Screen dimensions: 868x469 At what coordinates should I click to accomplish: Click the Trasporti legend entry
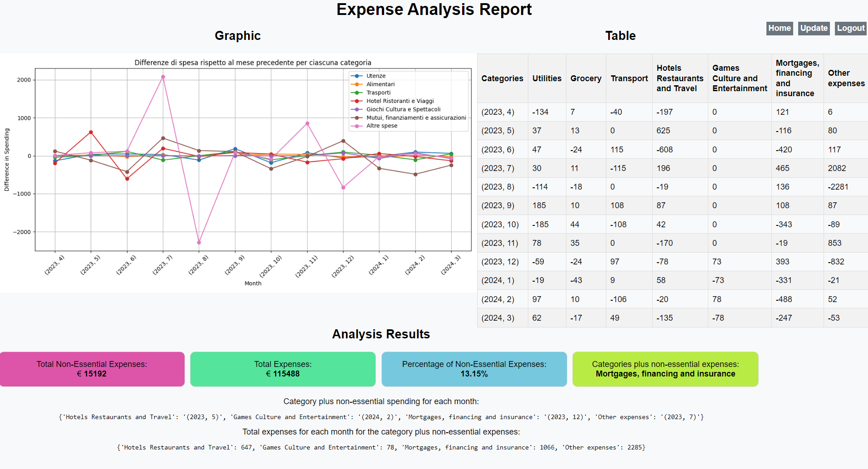click(x=371, y=93)
